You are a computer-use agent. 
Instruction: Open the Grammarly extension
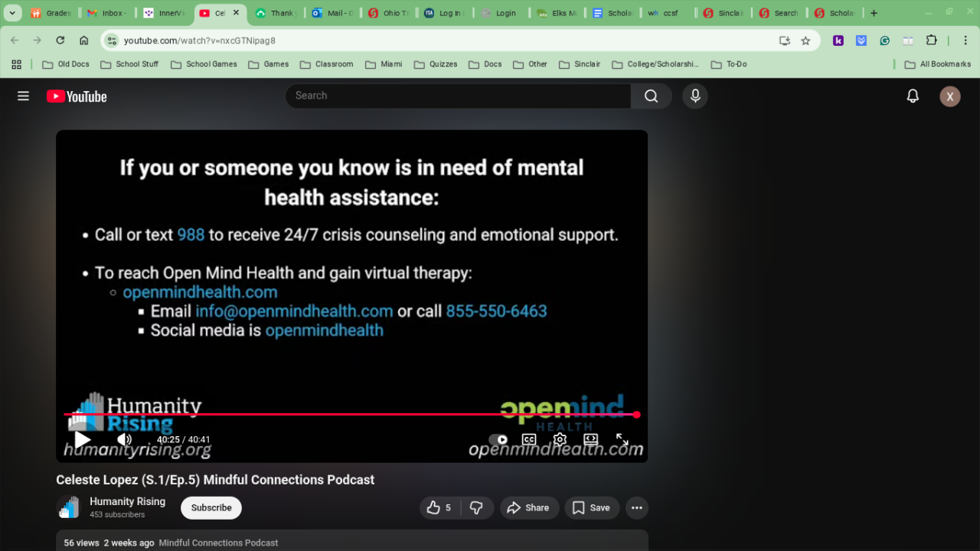(884, 41)
